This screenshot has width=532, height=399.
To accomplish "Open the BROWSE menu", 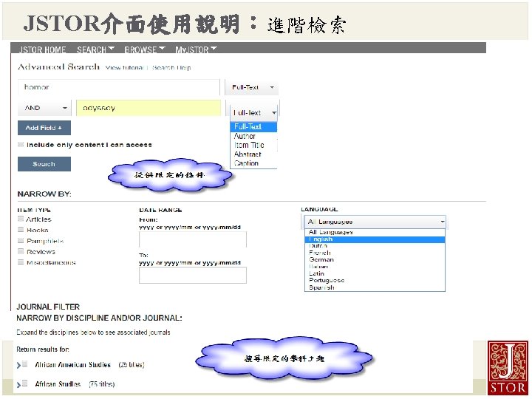I will 145,50.
